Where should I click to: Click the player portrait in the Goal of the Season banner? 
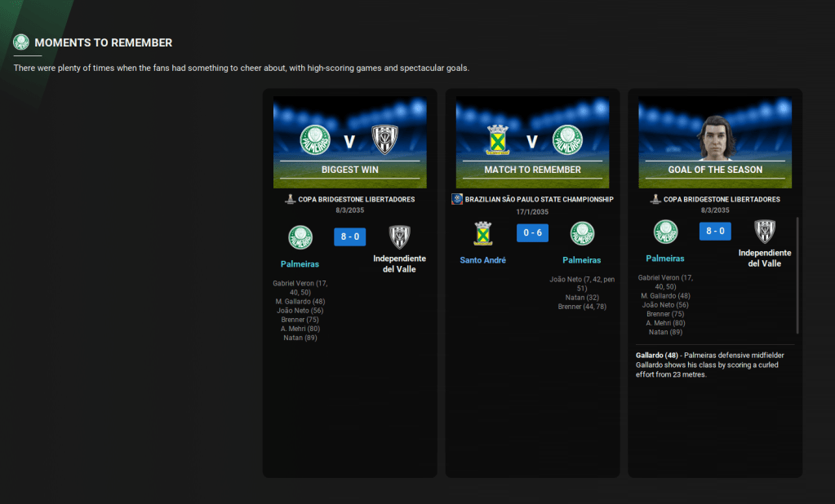[715, 137]
